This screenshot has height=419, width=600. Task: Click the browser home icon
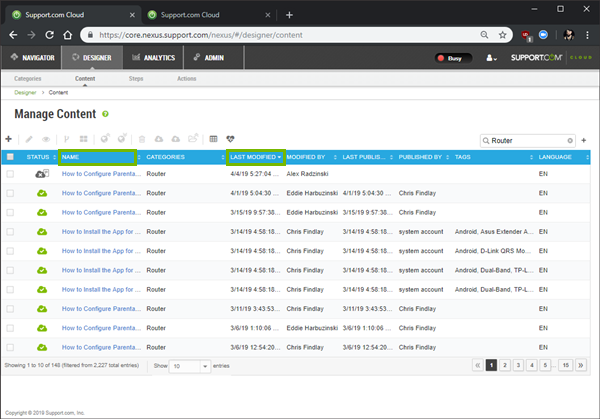click(x=68, y=35)
